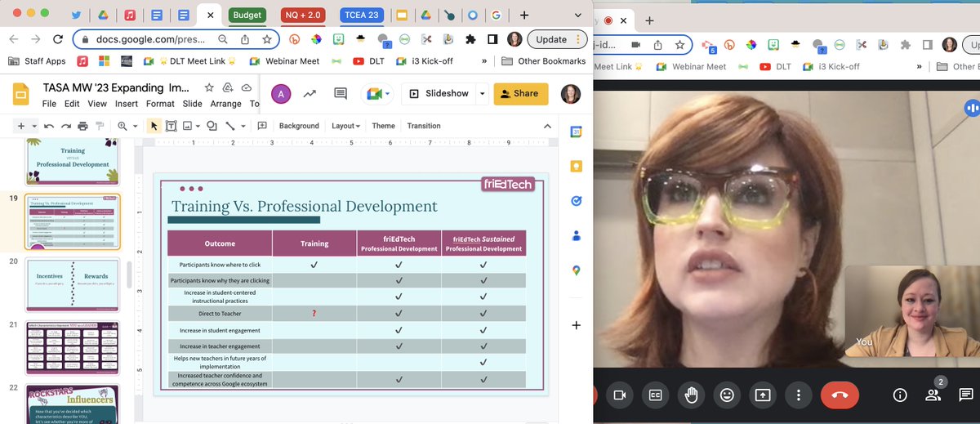
Task: Add a new slide with plus icon
Action: (21, 126)
